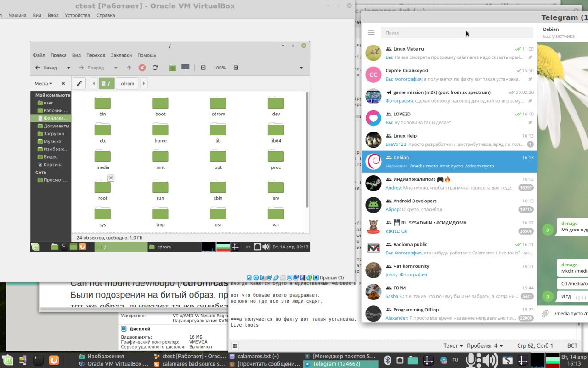Open the Индиапокалипсис chat
Viewport: 588px width, 368px height.
(450, 183)
